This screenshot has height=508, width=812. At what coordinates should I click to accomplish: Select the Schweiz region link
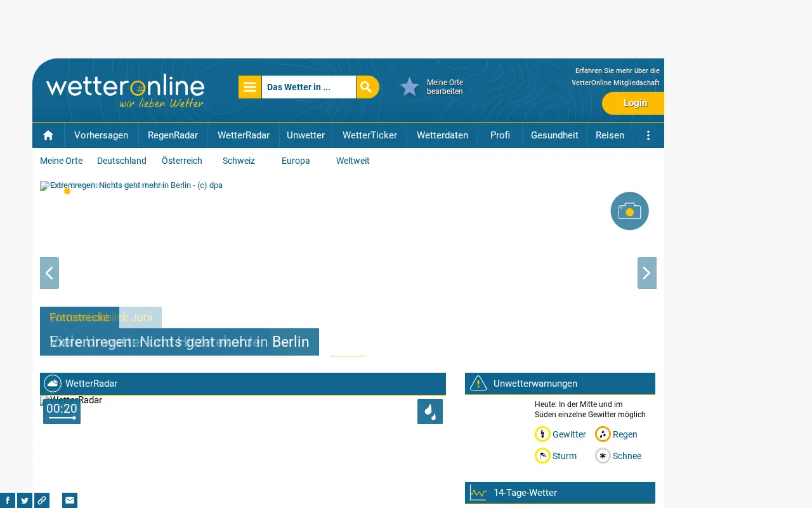(x=239, y=161)
